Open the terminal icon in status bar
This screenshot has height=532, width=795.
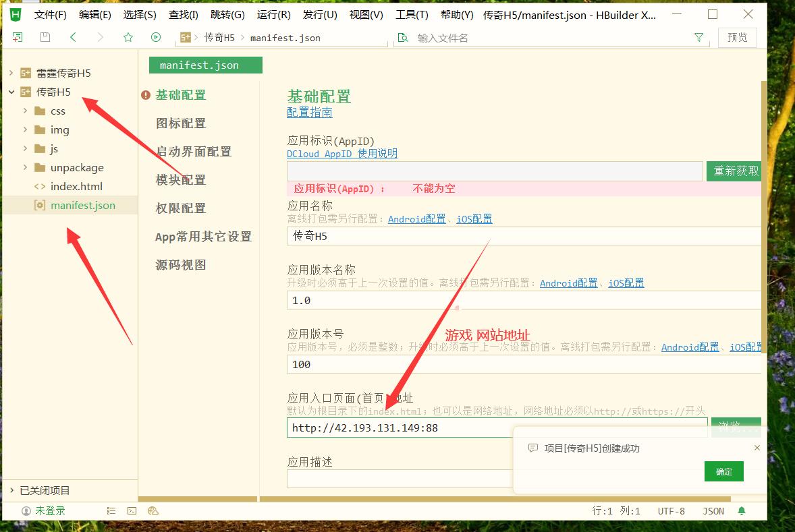pos(132,511)
